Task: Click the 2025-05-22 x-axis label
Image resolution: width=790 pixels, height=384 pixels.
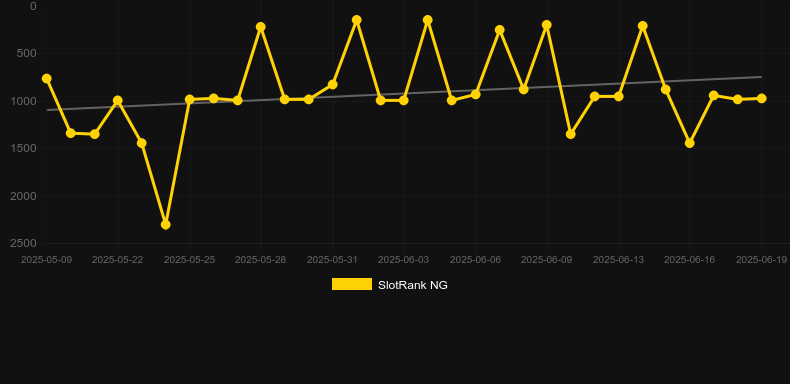Action: (118, 260)
